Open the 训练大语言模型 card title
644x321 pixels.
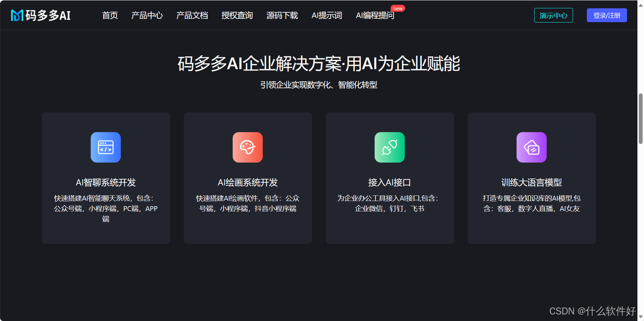(x=532, y=183)
